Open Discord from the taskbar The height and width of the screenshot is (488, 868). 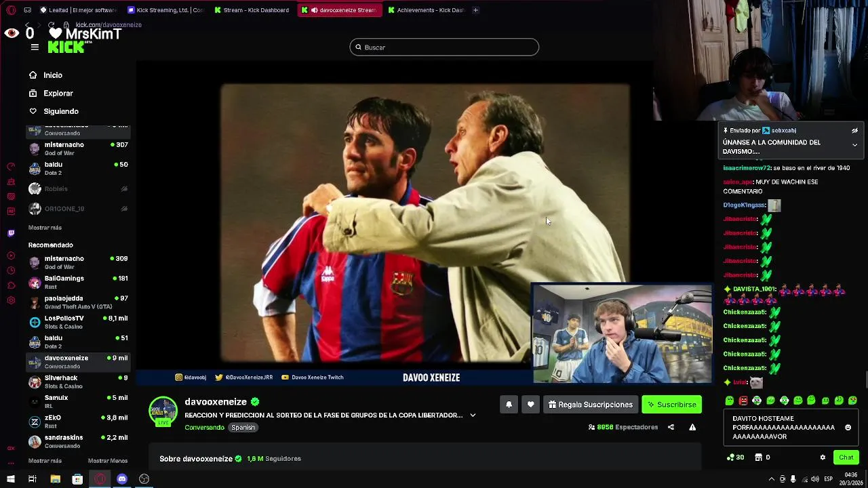coord(122,479)
